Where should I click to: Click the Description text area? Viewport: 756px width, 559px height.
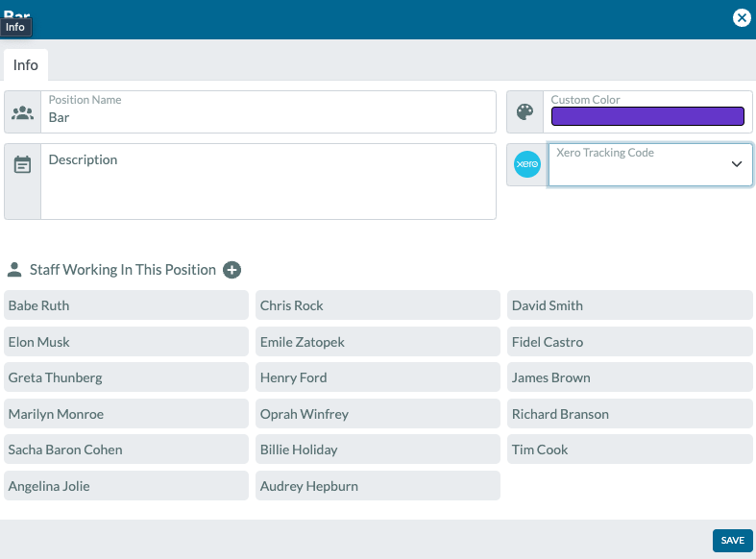[x=269, y=182]
